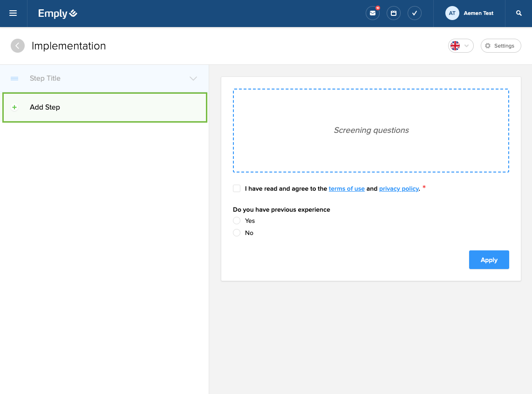The image size is (532, 394).
Task: Open the tasks checkmark icon
Action: [415, 14]
